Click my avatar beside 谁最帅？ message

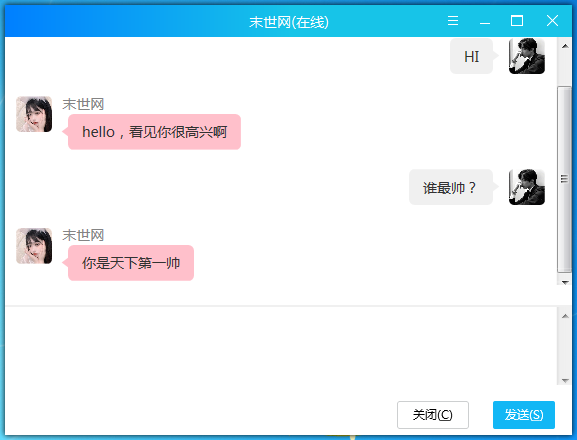[527, 187]
